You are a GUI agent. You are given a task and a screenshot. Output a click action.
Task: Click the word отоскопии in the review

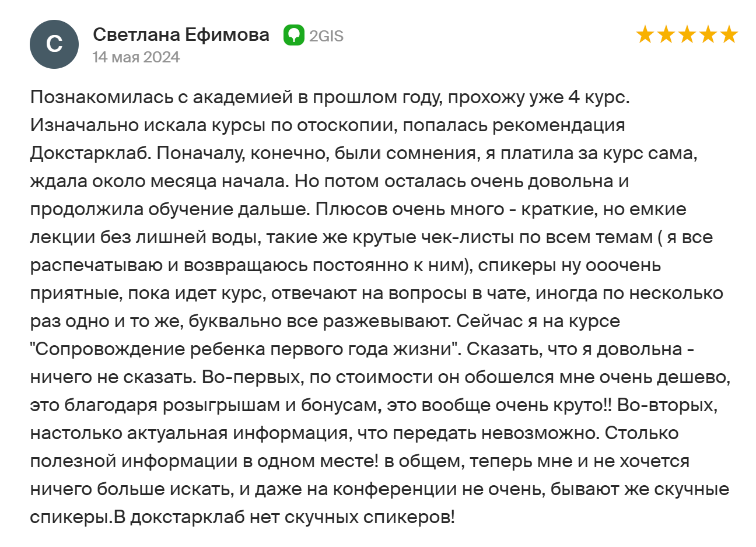pos(344,125)
